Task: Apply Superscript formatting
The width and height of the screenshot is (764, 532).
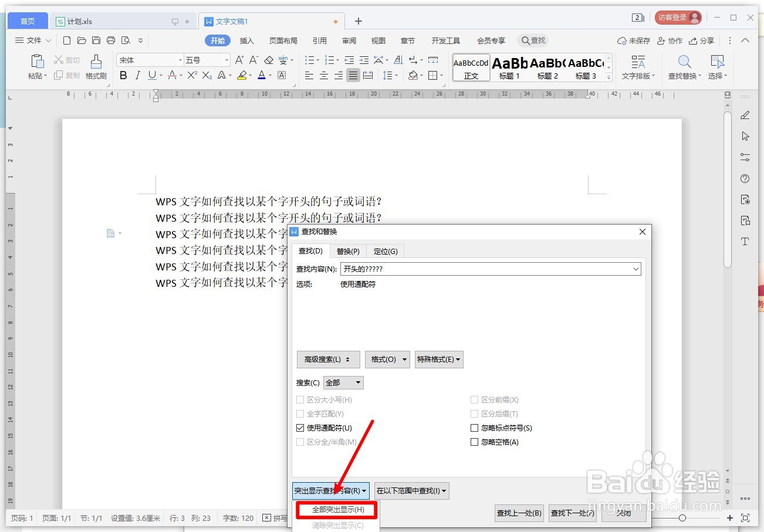Action: 192,75
